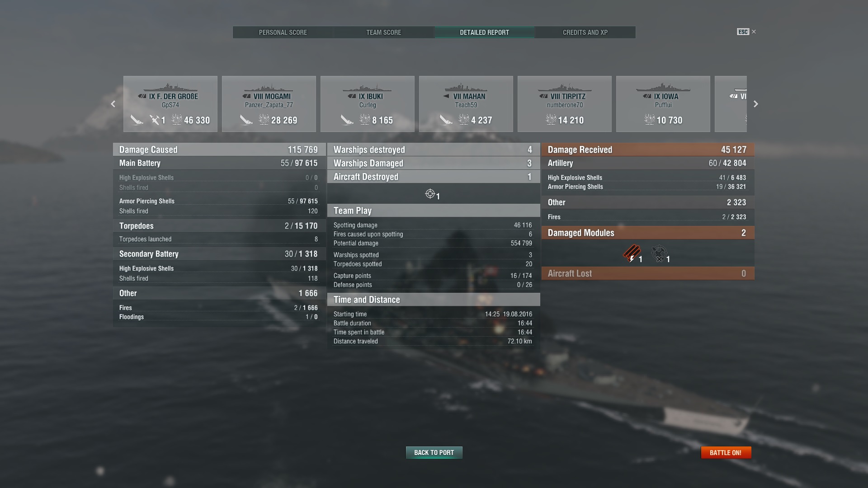
Task: Click the sunk ship icon on F. Der Große card
Action: click(x=137, y=120)
